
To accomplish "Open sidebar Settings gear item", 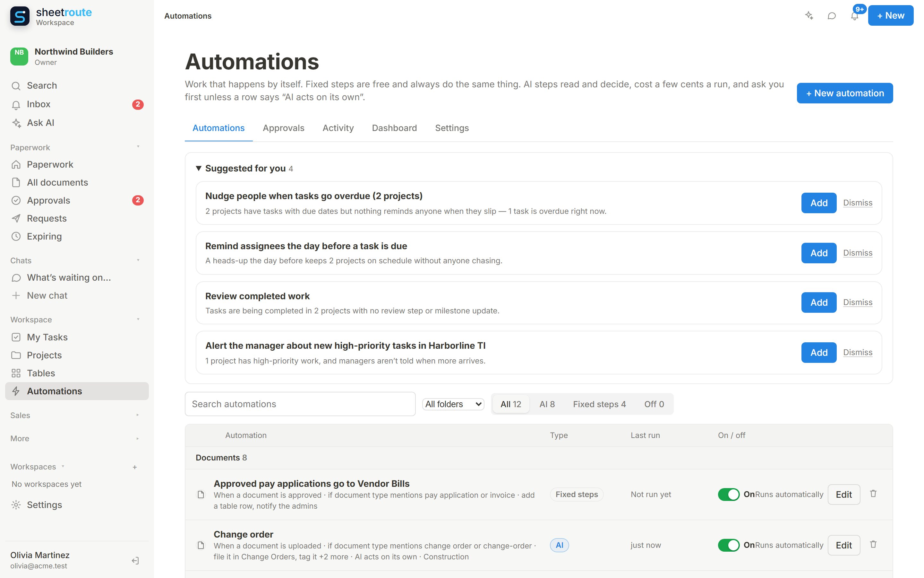I will tap(77, 504).
